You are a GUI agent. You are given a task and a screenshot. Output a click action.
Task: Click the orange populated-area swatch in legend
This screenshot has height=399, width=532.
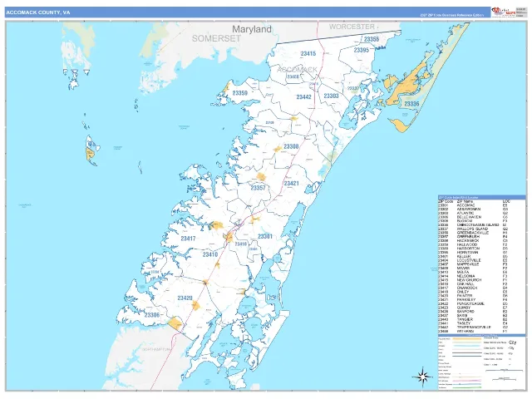(x=467, y=338)
